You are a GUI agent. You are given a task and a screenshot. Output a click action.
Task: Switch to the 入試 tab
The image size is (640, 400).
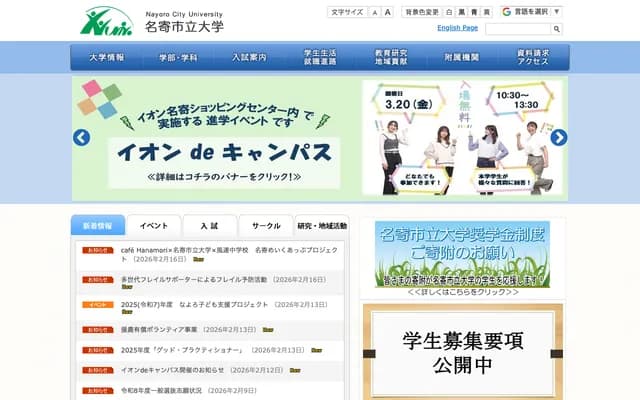click(210, 226)
